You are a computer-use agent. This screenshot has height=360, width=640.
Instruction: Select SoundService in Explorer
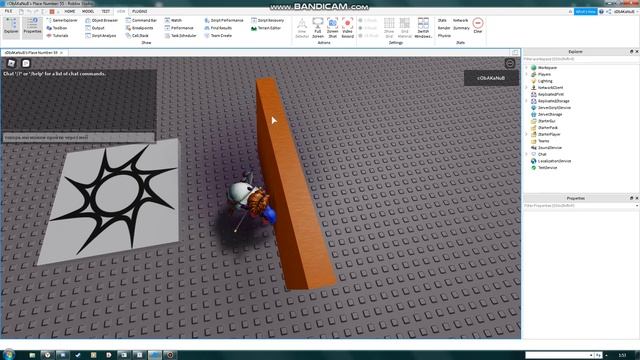549,148
